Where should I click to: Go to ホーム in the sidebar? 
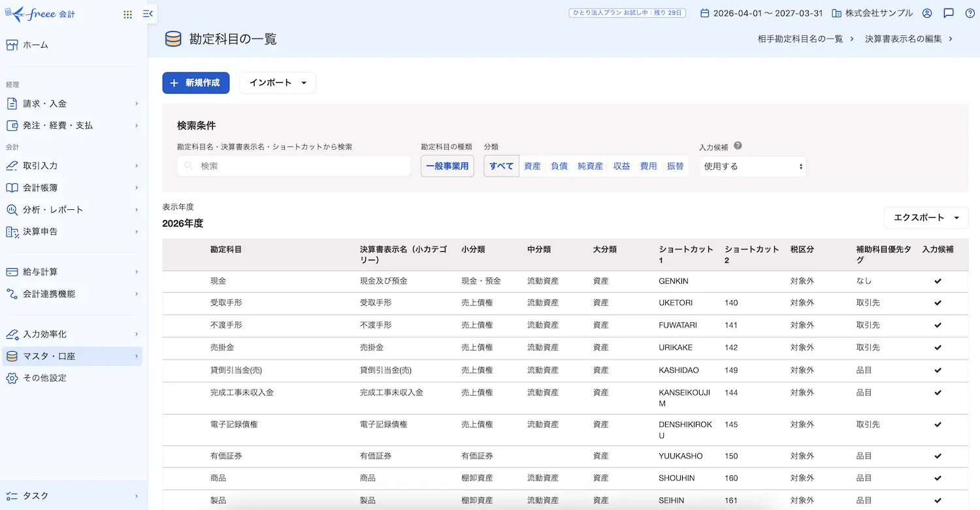pos(72,45)
